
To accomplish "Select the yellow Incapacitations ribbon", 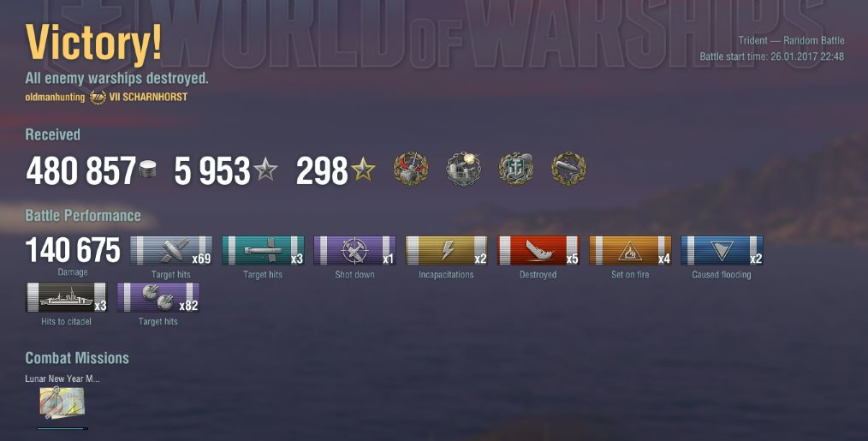I will coord(447,250).
